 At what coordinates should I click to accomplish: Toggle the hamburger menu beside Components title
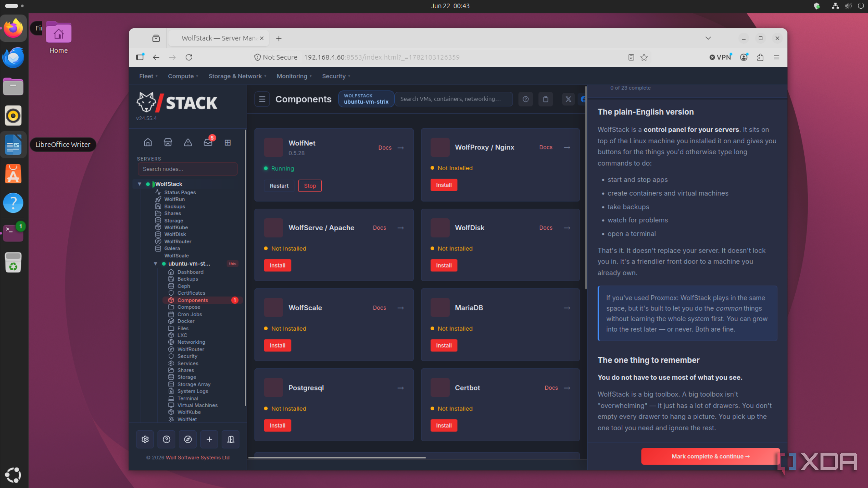(262, 99)
